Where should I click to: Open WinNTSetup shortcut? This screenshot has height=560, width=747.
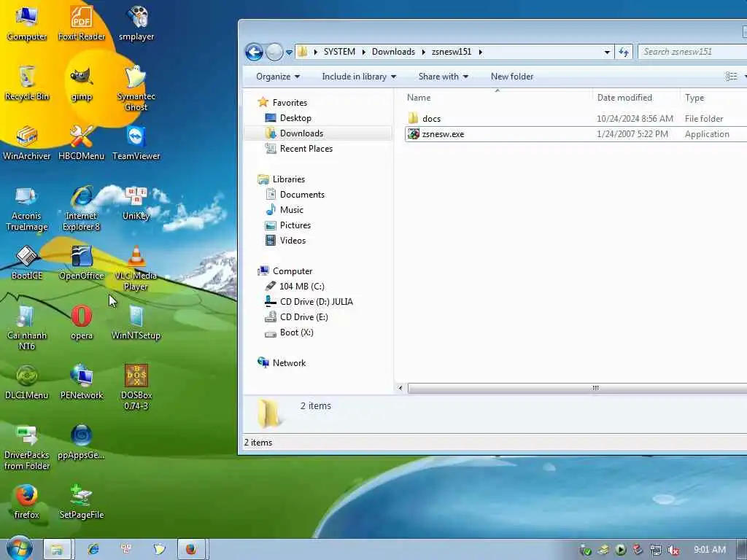click(136, 322)
